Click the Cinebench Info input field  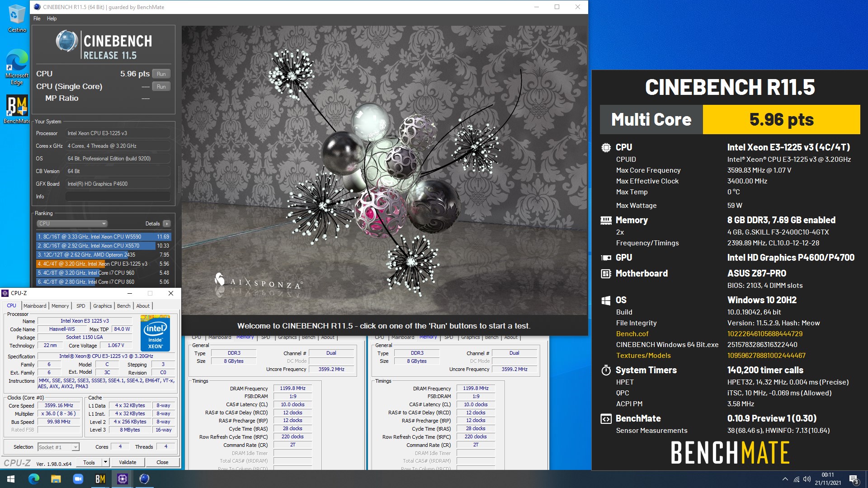[x=118, y=197]
